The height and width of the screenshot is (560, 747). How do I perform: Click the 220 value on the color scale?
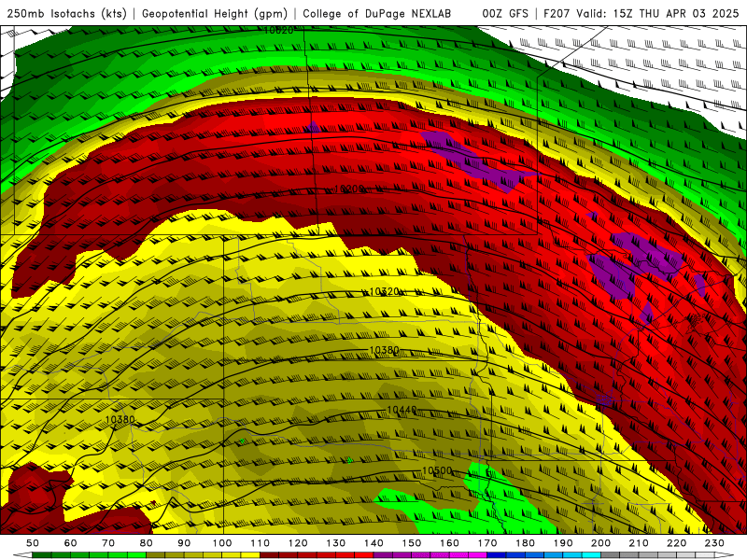676,543
